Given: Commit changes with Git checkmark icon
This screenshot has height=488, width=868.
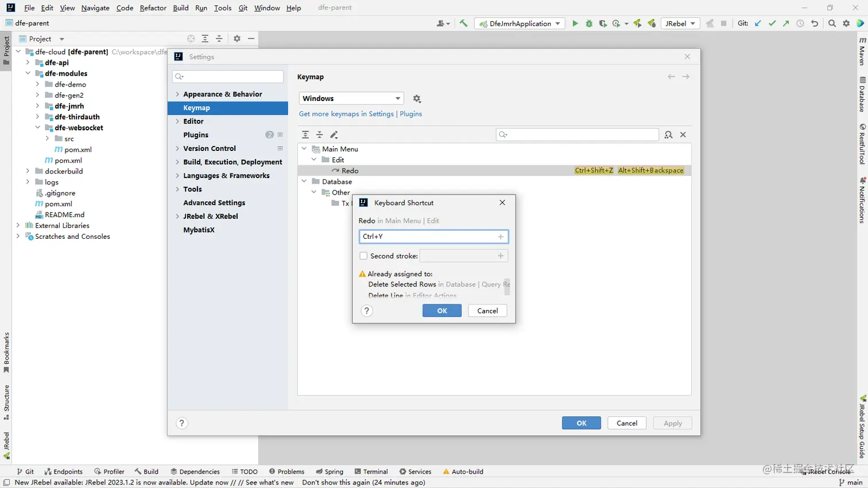Looking at the screenshot, I should (772, 24).
